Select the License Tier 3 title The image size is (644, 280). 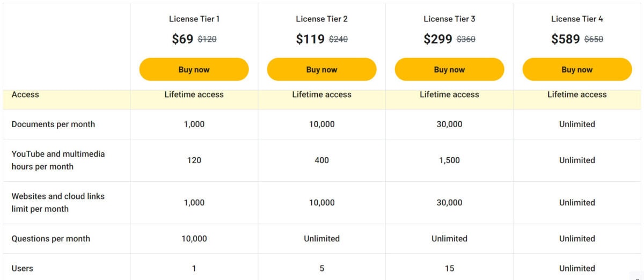[449, 19]
